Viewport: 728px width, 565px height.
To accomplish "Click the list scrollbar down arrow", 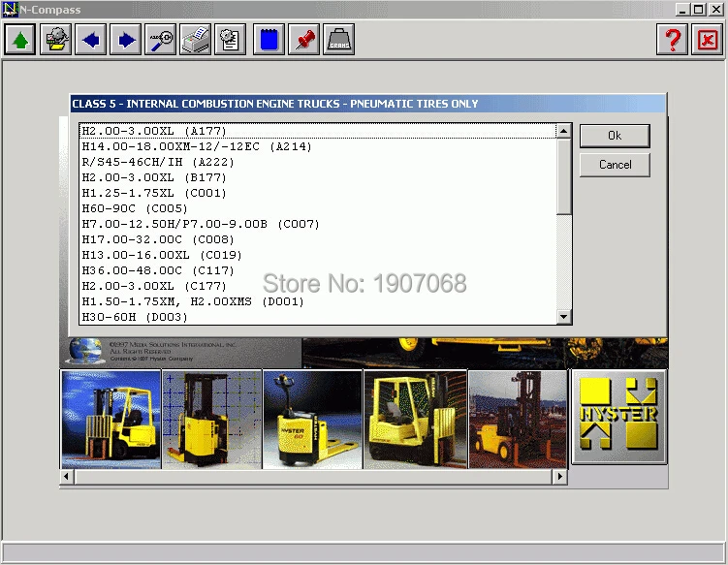I will pos(563,317).
